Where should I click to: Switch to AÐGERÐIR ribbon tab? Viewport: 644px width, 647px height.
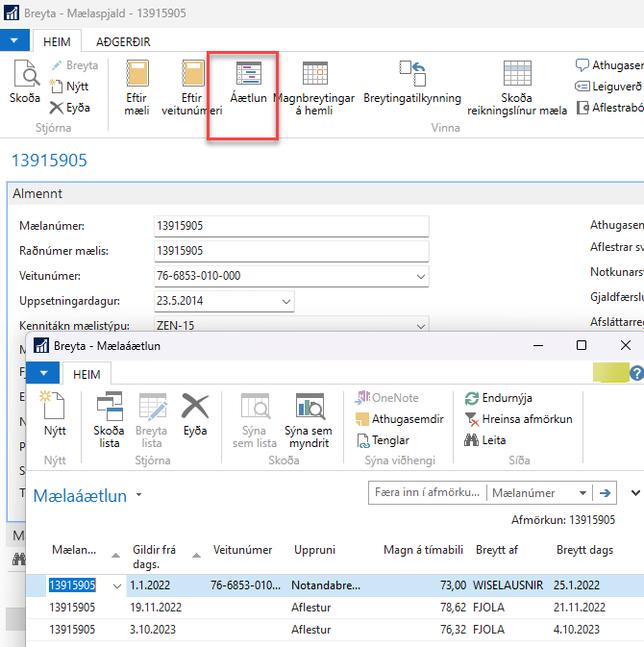coord(123,41)
